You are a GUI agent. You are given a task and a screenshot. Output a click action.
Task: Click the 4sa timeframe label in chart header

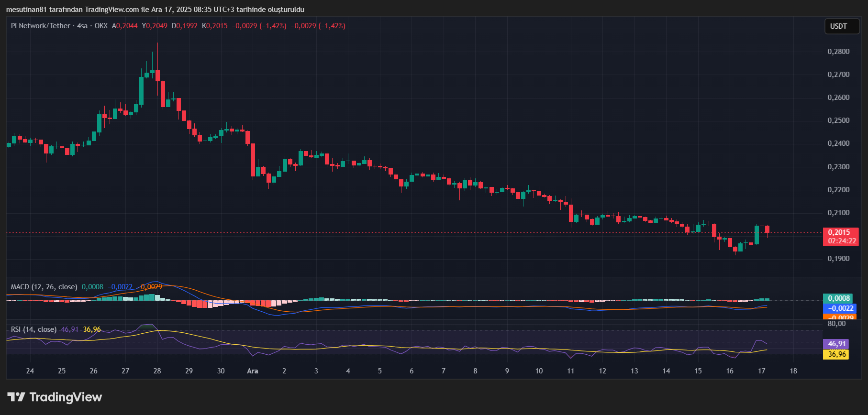point(82,26)
